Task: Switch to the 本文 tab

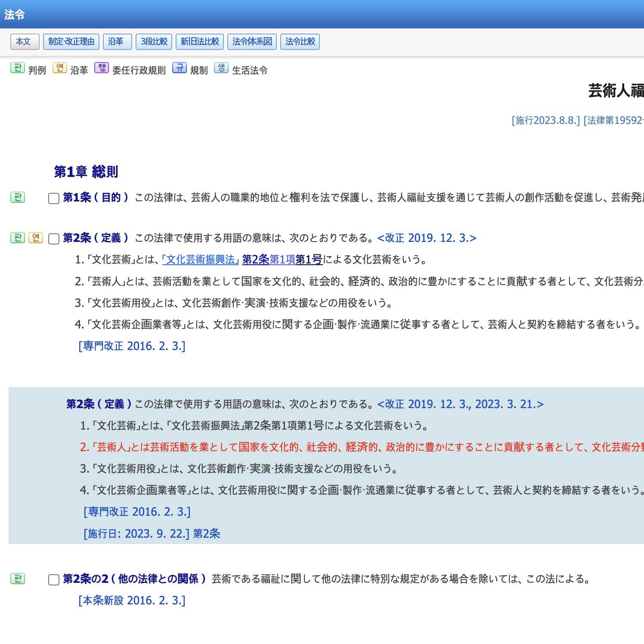Action: (25, 42)
